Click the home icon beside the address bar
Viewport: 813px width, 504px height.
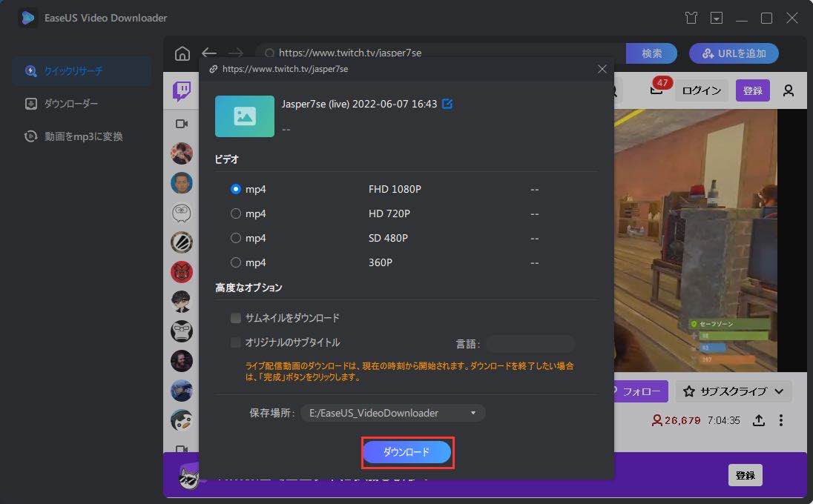(181, 53)
